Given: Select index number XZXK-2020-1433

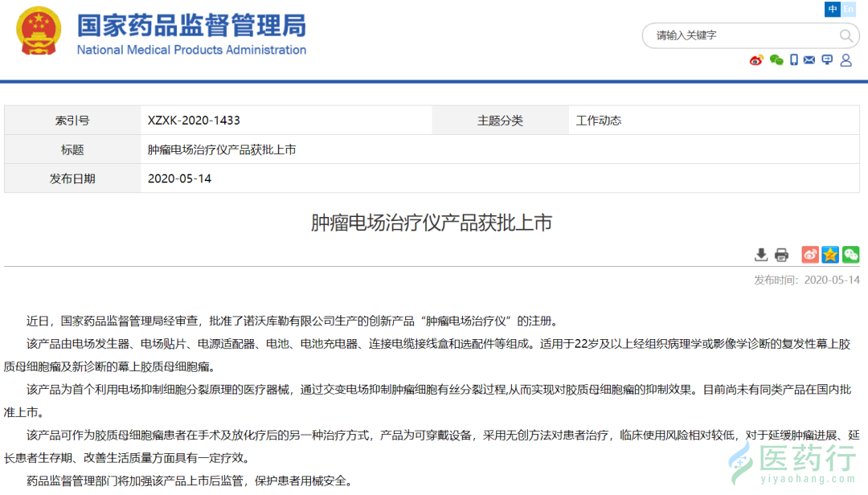Looking at the screenshot, I should click(194, 121).
